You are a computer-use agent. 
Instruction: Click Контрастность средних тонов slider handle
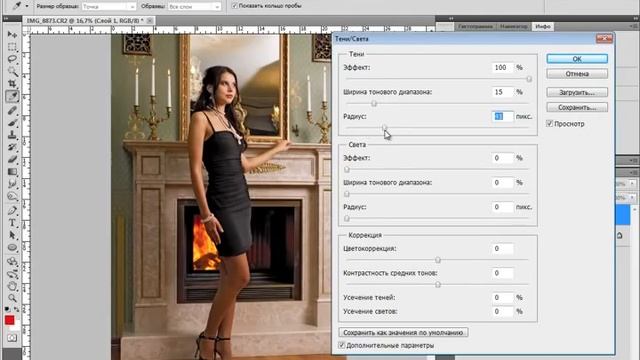(x=438, y=284)
